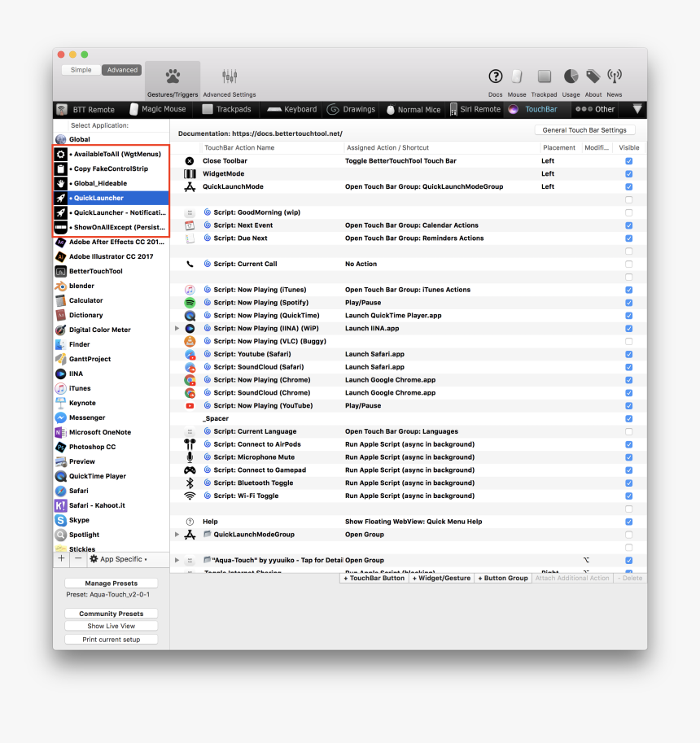Uncheck Visible for Close Toolbar
The height and width of the screenshot is (743, 700).
pos(628,161)
